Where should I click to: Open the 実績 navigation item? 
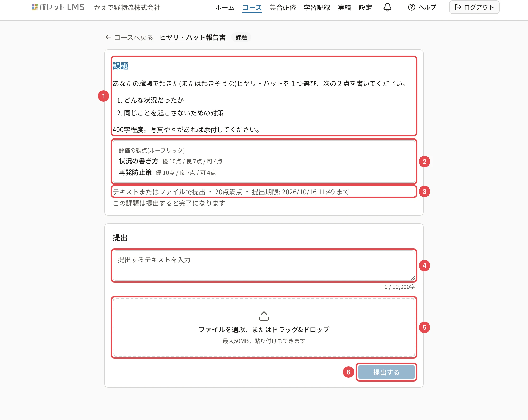344,8
